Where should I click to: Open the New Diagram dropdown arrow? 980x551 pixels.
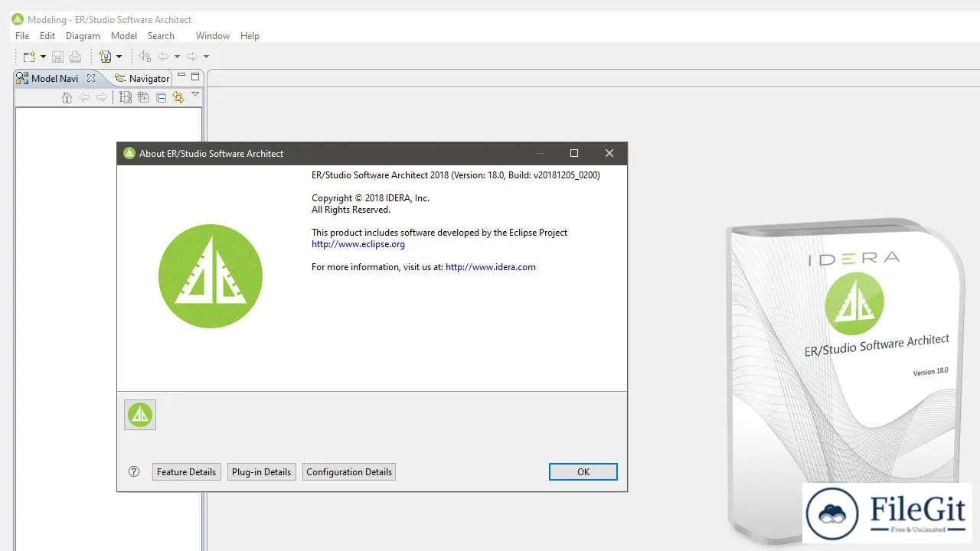119,57
